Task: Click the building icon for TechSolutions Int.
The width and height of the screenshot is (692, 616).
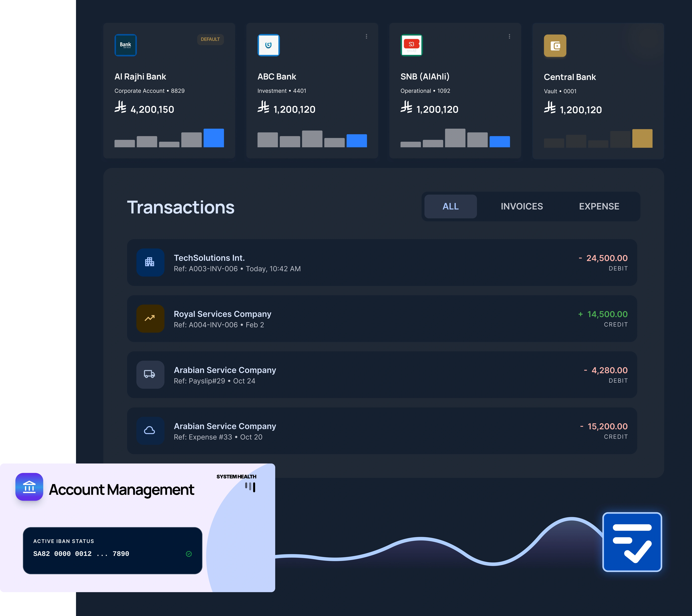Action: tap(150, 262)
